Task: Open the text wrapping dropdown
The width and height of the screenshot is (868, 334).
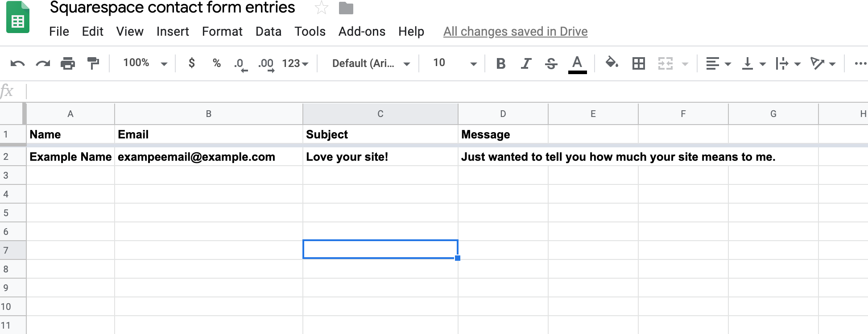Action: 788,64
